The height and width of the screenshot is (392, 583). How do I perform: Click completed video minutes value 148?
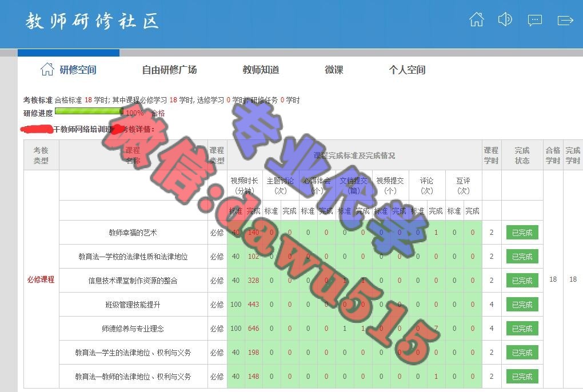click(254, 377)
